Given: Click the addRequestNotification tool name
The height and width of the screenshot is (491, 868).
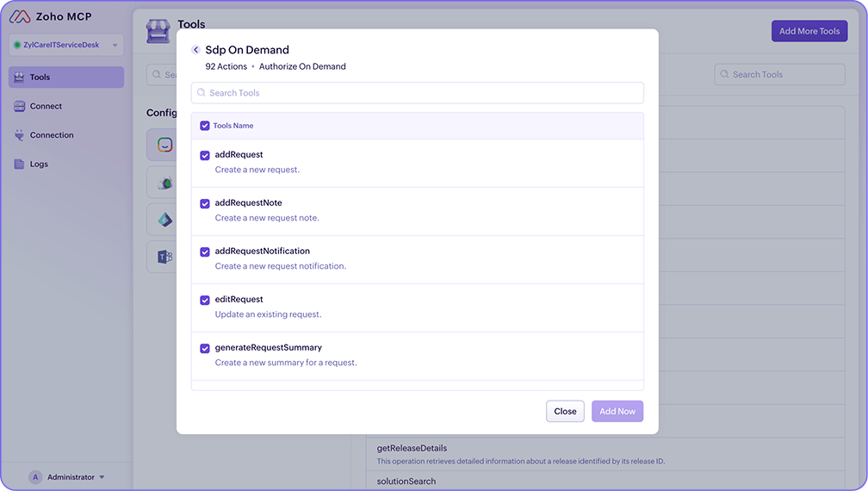Looking at the screenshot, I should point(263,251).
